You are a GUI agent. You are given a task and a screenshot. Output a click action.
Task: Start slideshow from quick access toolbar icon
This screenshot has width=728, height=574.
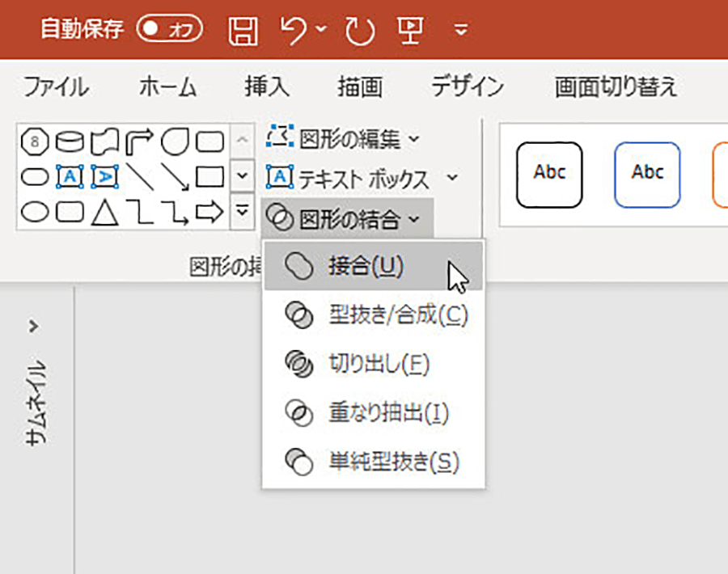point(408,30)
